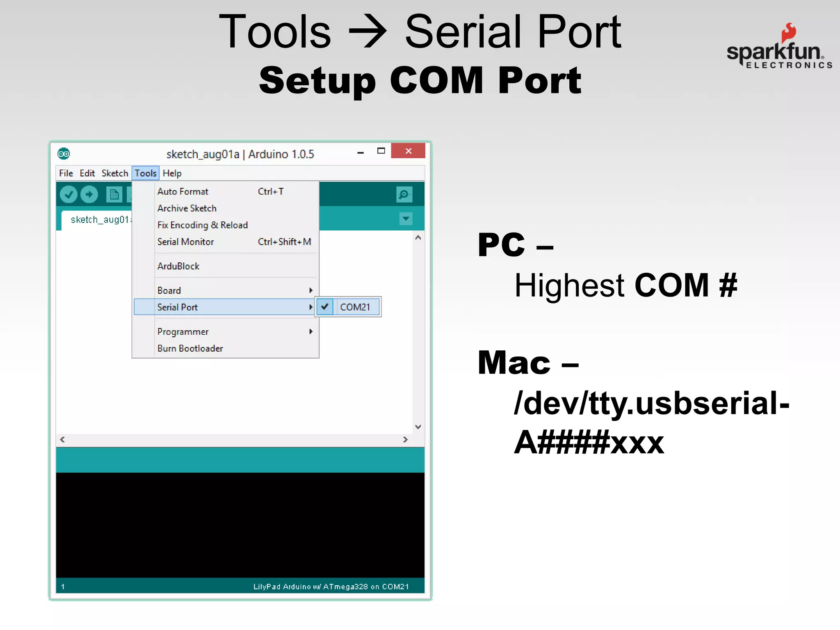Click the Arduino logo in the title bar
The image size is (840, 630).
point(64,154)
